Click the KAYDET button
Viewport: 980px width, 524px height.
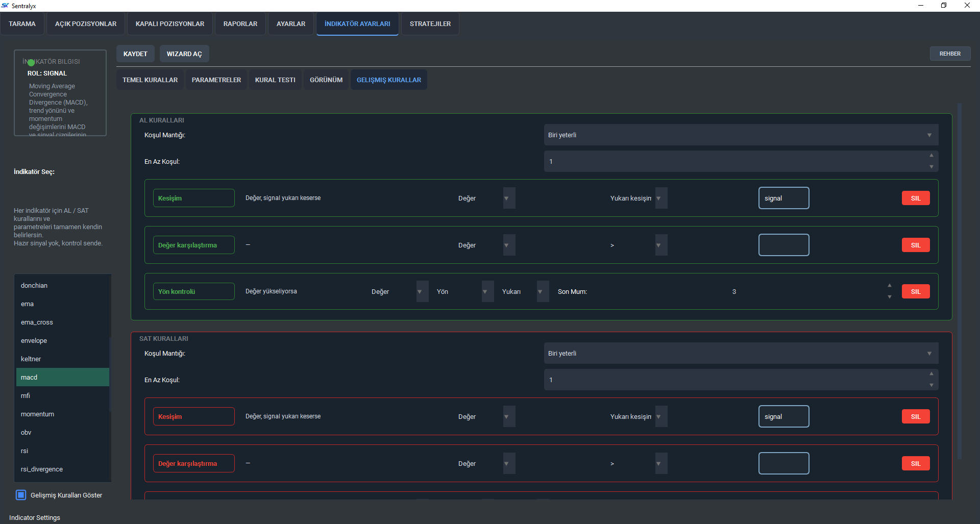click(135, 54)
